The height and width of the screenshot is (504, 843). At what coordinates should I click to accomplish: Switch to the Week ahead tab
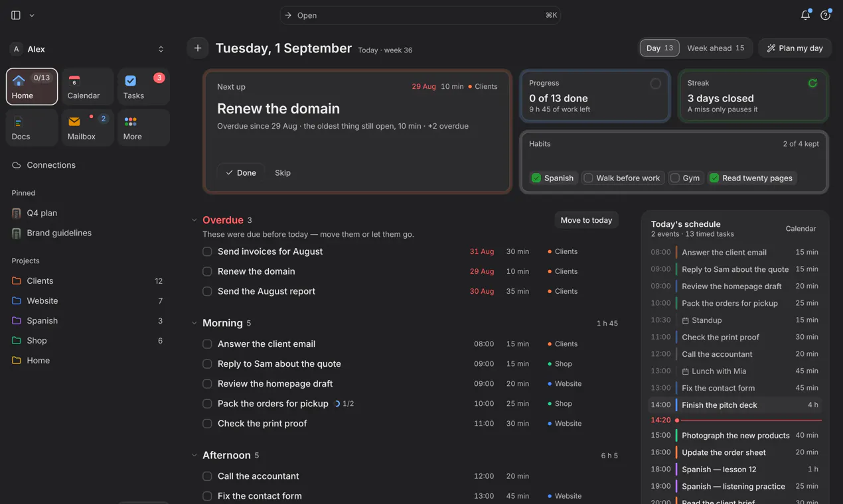[716, 48]
